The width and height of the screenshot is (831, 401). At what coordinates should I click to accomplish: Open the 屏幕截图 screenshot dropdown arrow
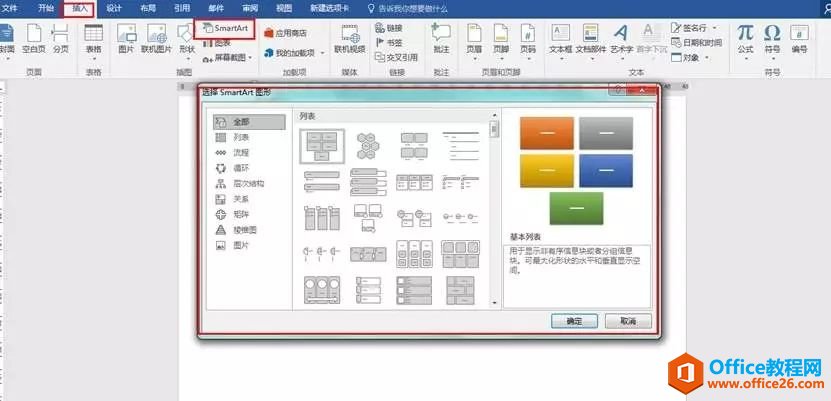click(x=251, y=58)
